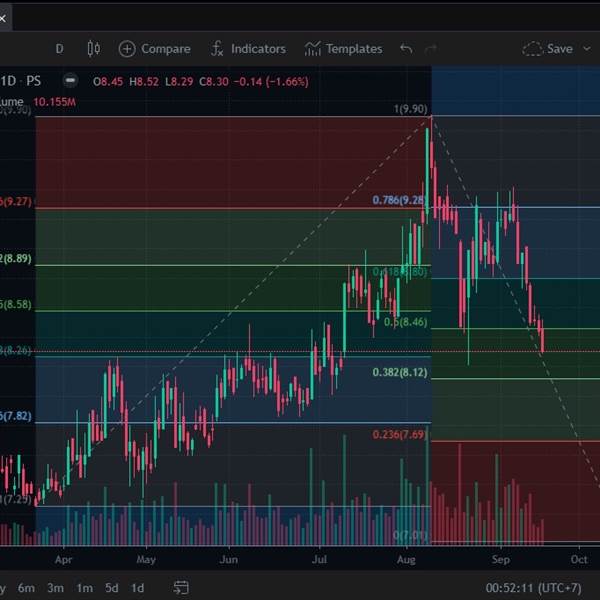Click the 1(9.90) Fibonacci level label

coord(411,109)
